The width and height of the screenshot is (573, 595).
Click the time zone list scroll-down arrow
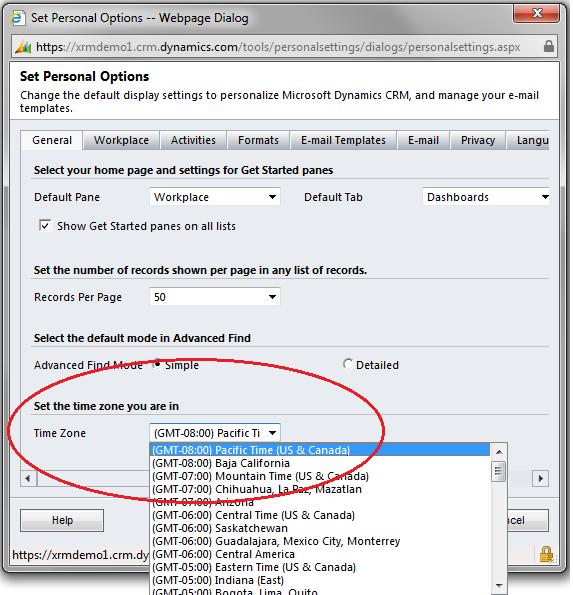(x=499, y=586)
